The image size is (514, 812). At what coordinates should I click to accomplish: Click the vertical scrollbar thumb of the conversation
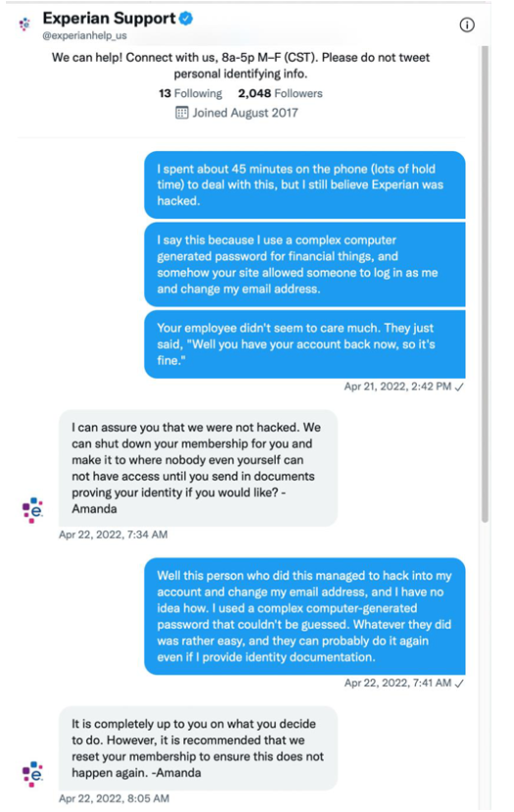pos(485,283)
